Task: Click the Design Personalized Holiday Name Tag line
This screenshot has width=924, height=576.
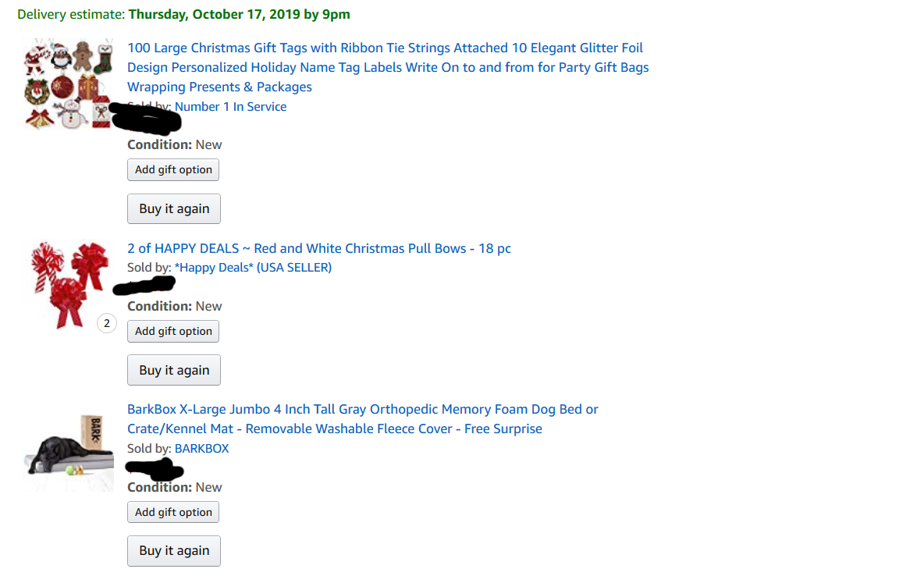Action: 388,67
